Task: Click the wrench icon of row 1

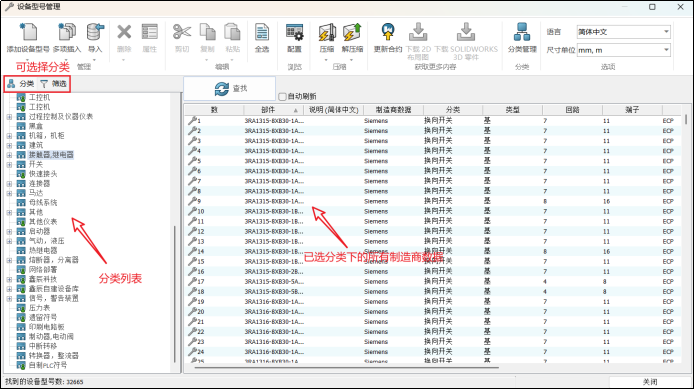Action: pos(192,121)
